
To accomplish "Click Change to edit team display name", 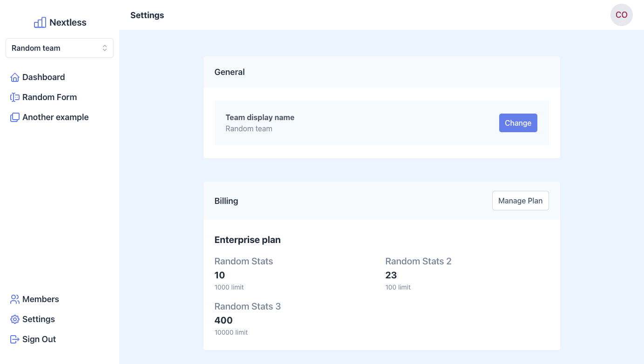I will (518, 123).
